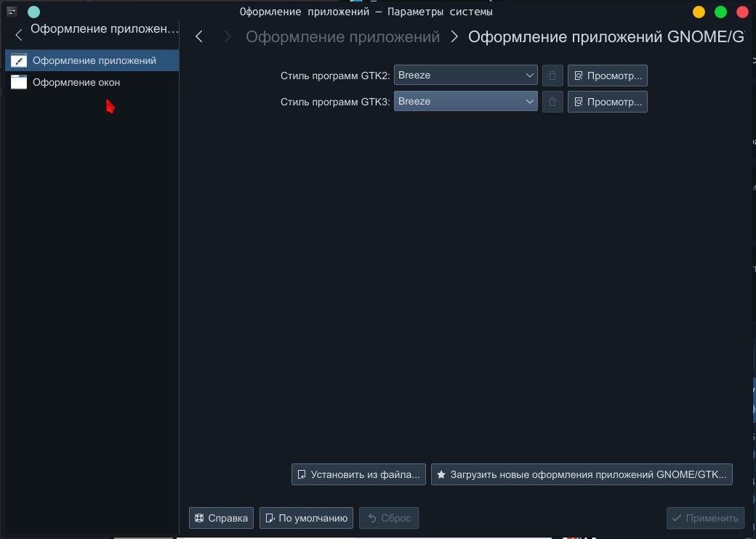756x539 pixels.
Task: Click the Применить apply button
Action: click(x=705, y=518)
